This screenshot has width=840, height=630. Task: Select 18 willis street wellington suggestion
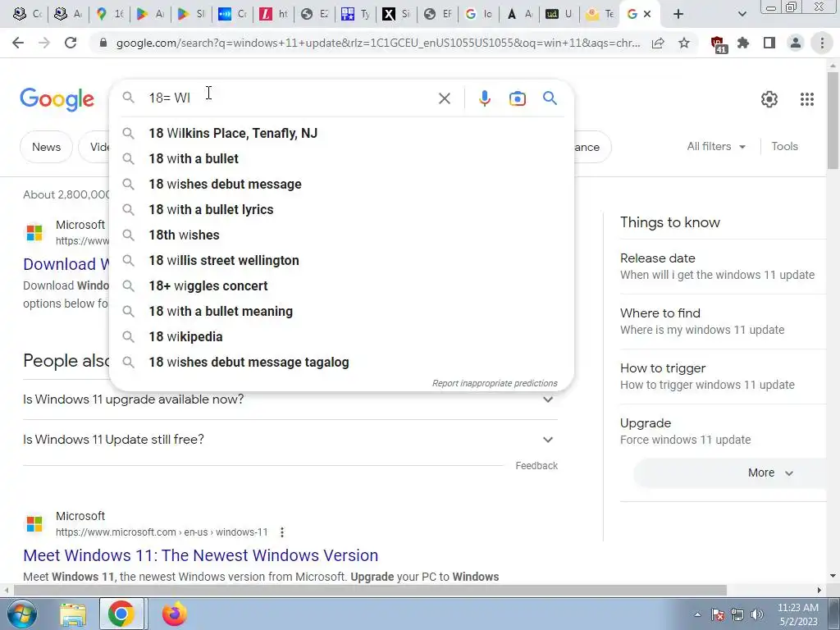(341, 260)
